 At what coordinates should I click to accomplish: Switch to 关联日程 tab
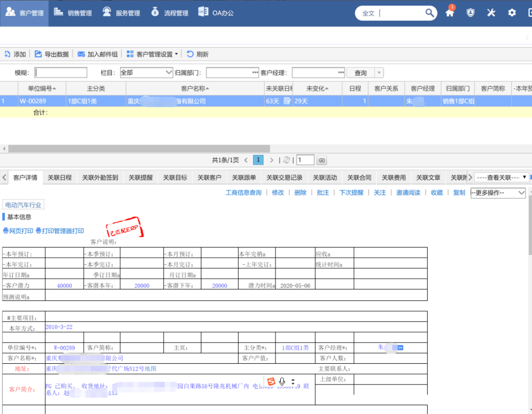point(60,178)
